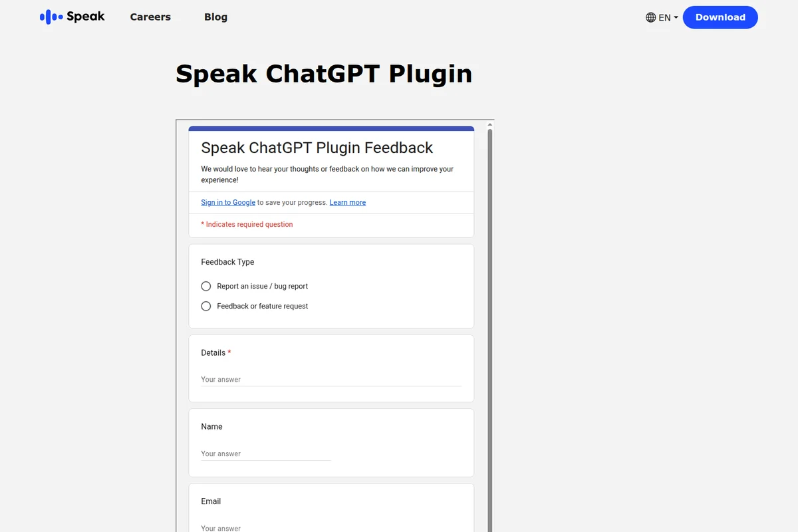798x532 pixels.
Task: Click the scrollbar up arrow
Action: point(489,124)
